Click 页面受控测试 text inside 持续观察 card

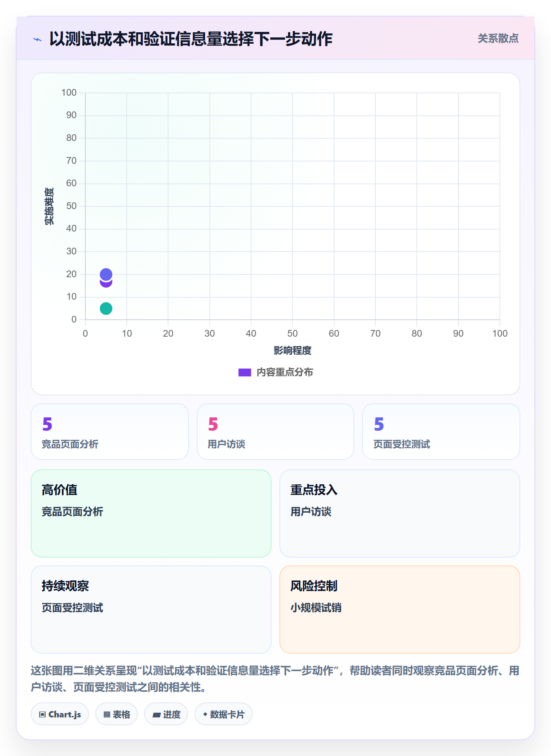(72, 608)
